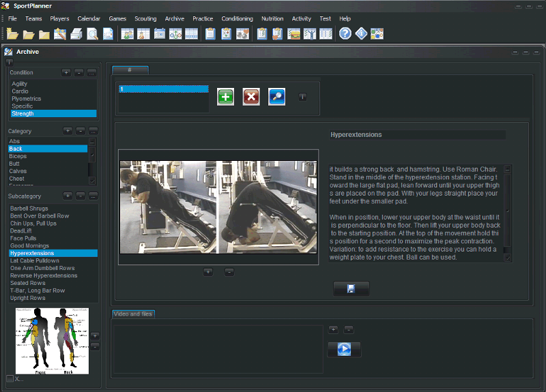
Task: Click the Hyperextensions exercise photo
Action: click(218, 207)
